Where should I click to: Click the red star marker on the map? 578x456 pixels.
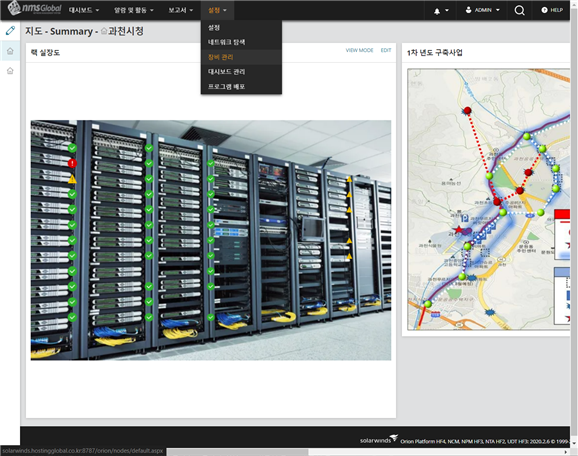[458, 230]
